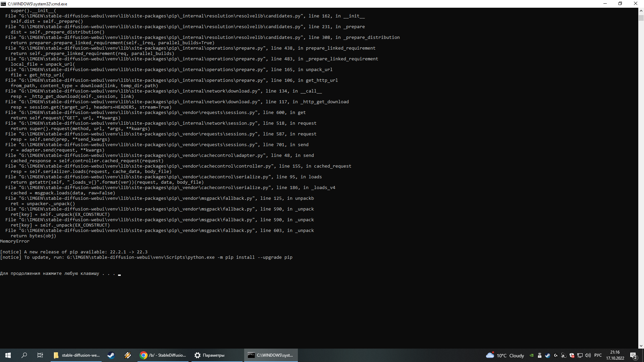Open the clock and date flyout
The width and height of the screenshot is (644, 362).
615,355
